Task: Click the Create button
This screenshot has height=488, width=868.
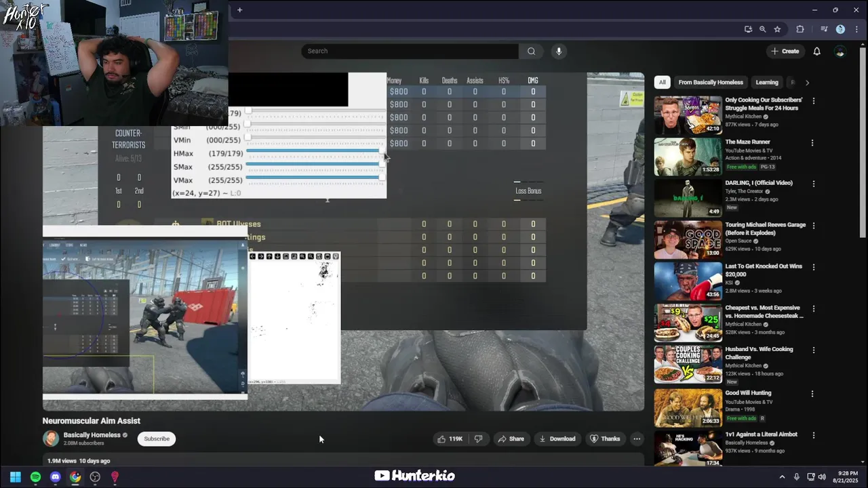Action: pyautogui.click(x=785, y=51)
